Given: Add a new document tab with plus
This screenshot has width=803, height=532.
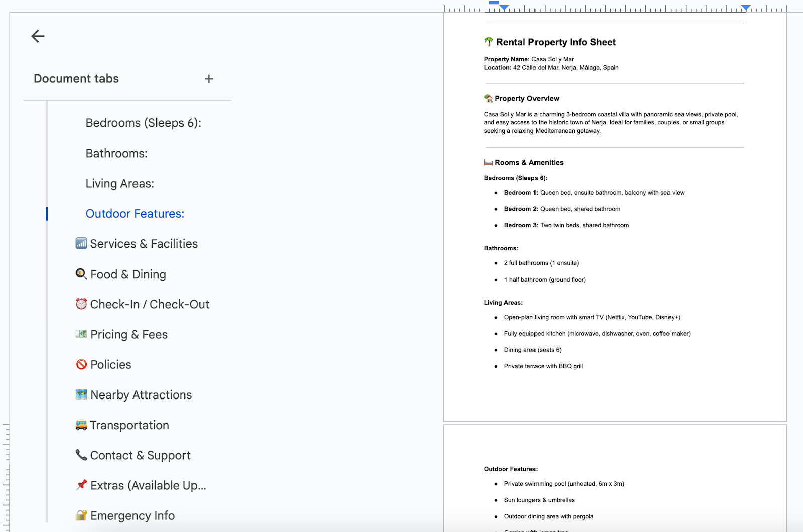Looking at the screenshot, I should [x=209, y=79].
